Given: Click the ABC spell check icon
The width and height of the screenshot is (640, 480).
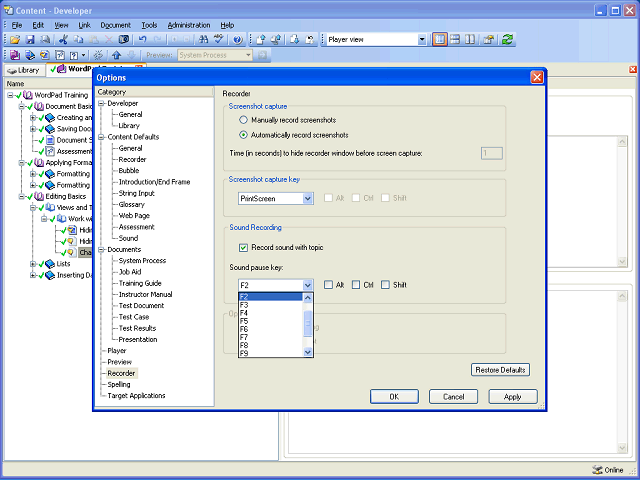Looking at the screenshot, I should [219, 40].
